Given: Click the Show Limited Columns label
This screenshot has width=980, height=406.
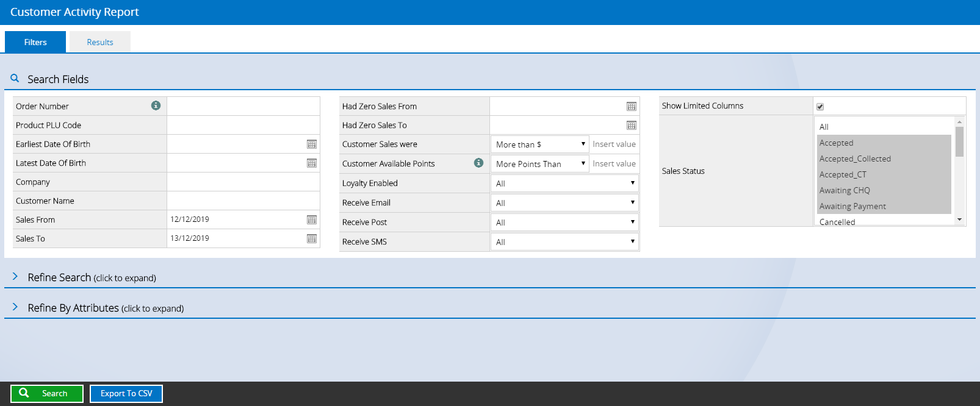Looking at the screenshot, I should [x=702, y=106].
